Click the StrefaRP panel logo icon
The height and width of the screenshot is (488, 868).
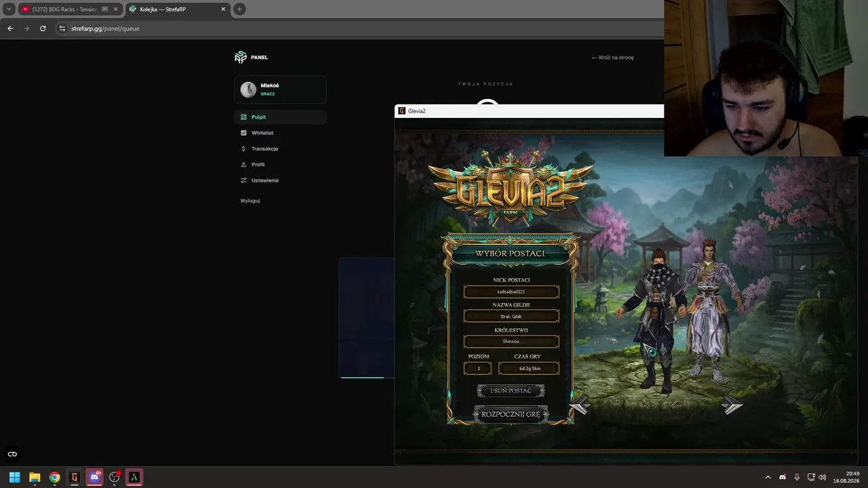tap(241, 58)
